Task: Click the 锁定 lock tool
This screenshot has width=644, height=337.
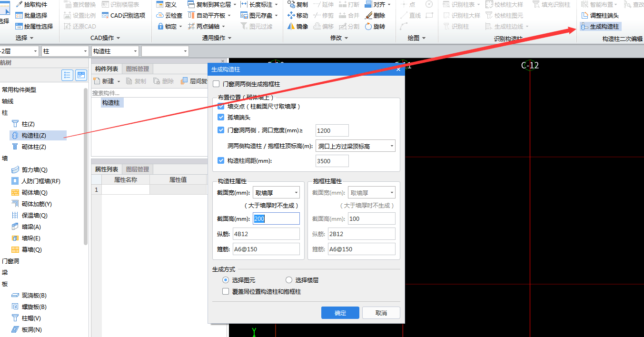Action: 169,26
